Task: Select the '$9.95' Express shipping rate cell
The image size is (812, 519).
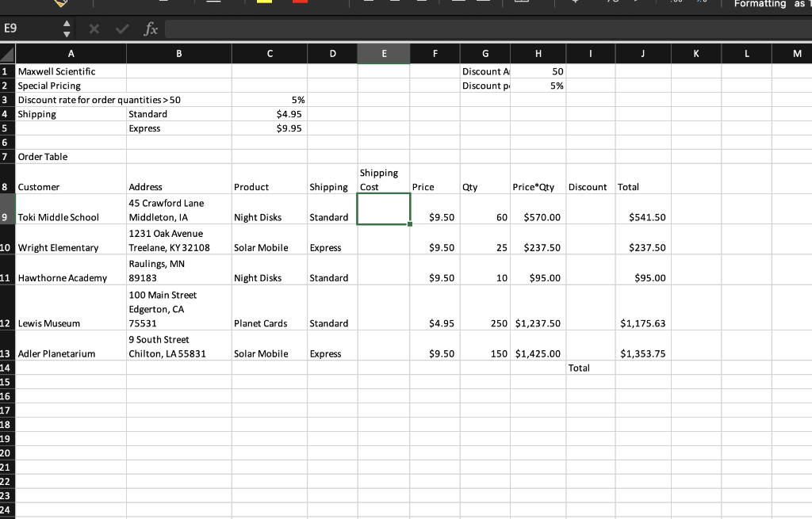Action: [270, 128]
